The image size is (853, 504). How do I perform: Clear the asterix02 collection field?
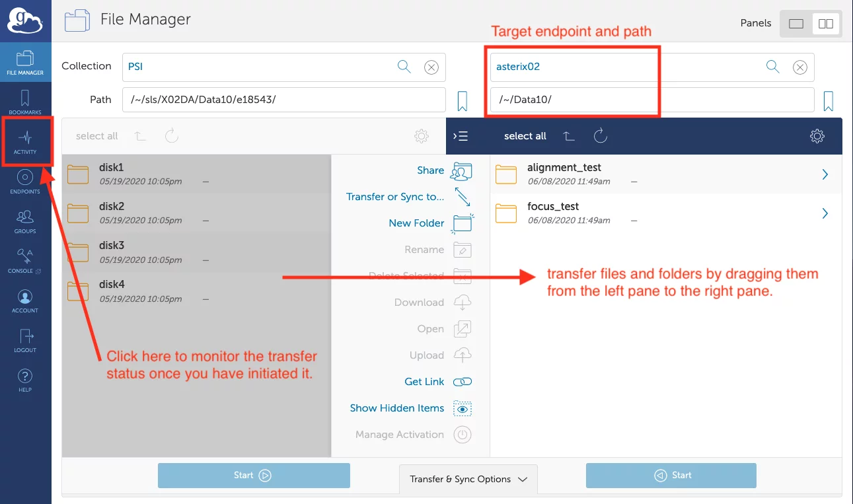coord(799,67)
